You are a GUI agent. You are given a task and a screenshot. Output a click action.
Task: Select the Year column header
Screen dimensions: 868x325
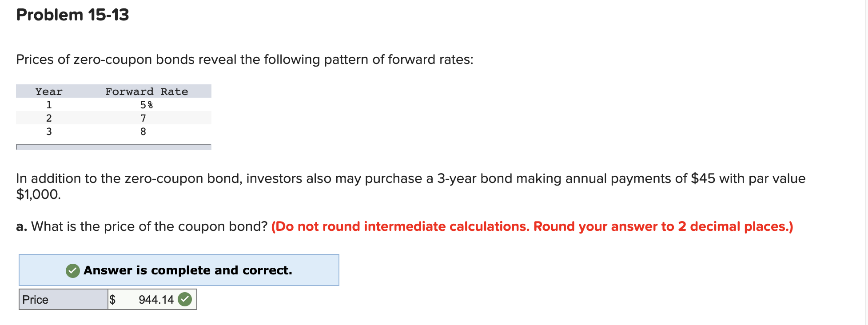(x=49, y=91)
